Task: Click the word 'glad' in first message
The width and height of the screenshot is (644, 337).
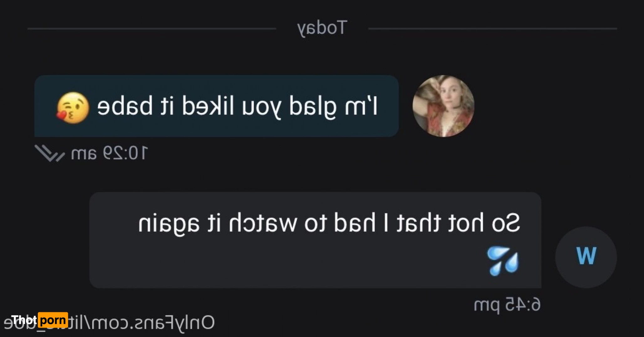Action: [x=313, y=107]
